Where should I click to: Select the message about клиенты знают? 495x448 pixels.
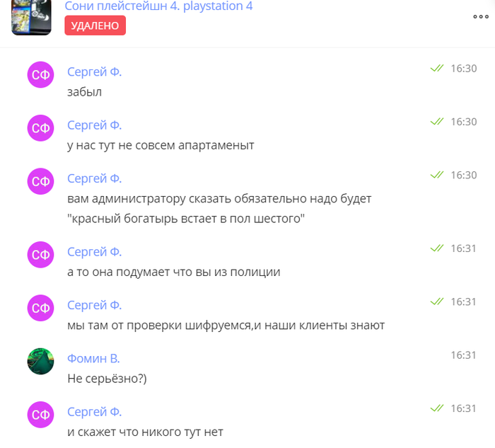(x=226, y=326)
